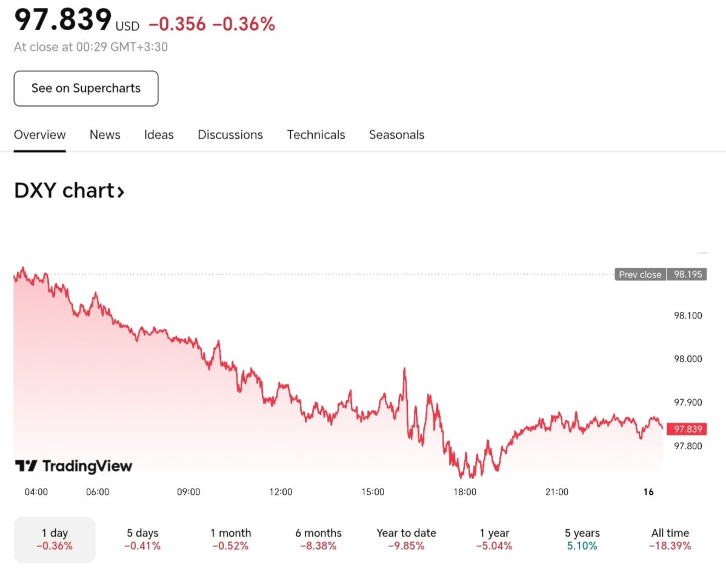Select the Technicals tab
The height and width of the screenshot is (588, 726).
316,135
